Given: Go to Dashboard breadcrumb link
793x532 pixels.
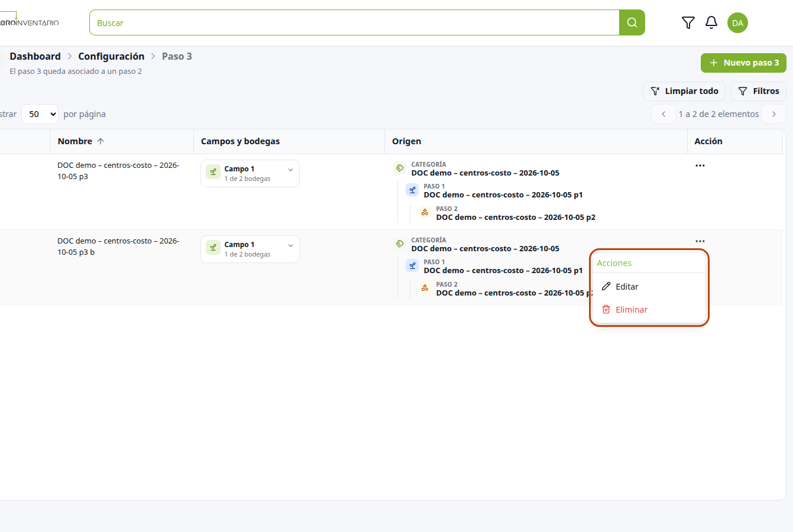Looking at the screenshot, I should click(x=35, y=56).
